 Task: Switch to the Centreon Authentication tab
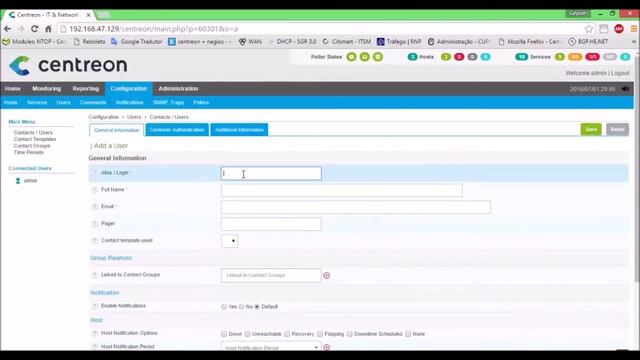click(x=177, y=130)
